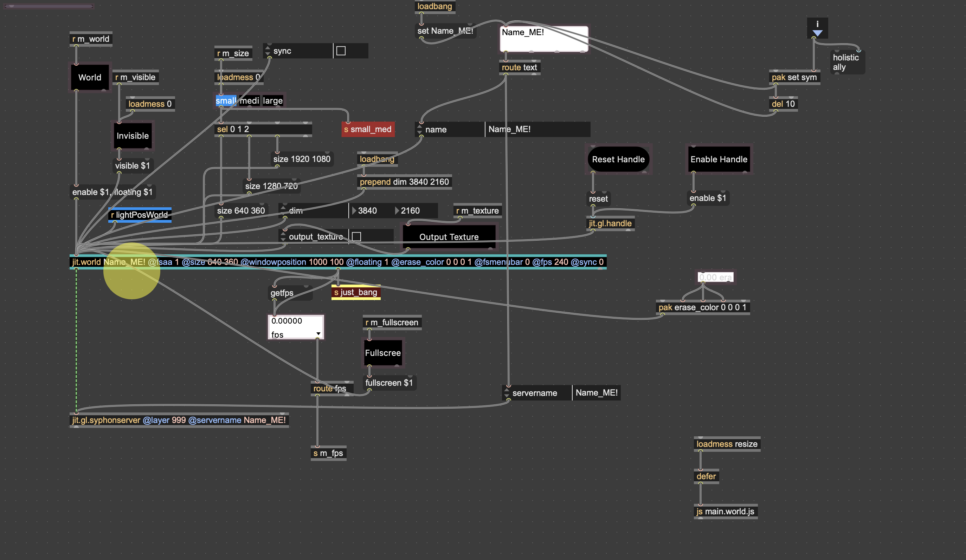This screenshot has height=560, width=966.
Task: Select the r m_visible receive object
Action: click(135, 77)
